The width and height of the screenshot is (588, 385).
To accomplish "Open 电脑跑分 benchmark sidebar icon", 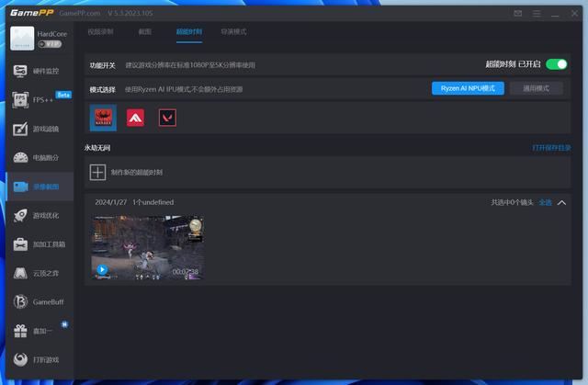I will 37,157.
